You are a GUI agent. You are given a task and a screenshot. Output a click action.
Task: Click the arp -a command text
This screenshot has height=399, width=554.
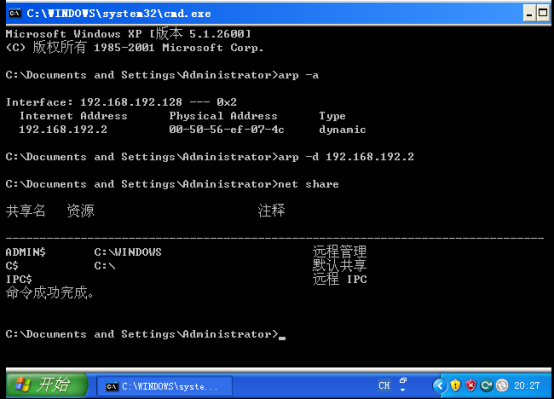pos(298,75)
